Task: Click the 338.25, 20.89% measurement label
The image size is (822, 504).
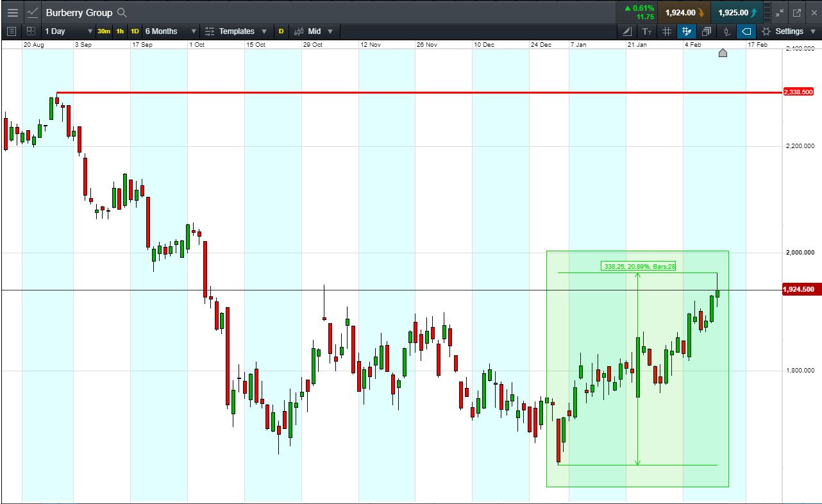Action: point(638,265)
